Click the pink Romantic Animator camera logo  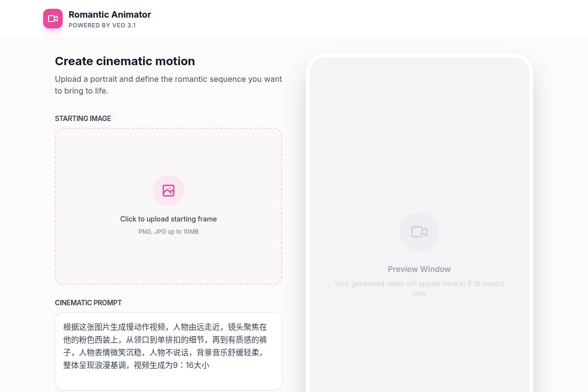[x=53, y=19]
